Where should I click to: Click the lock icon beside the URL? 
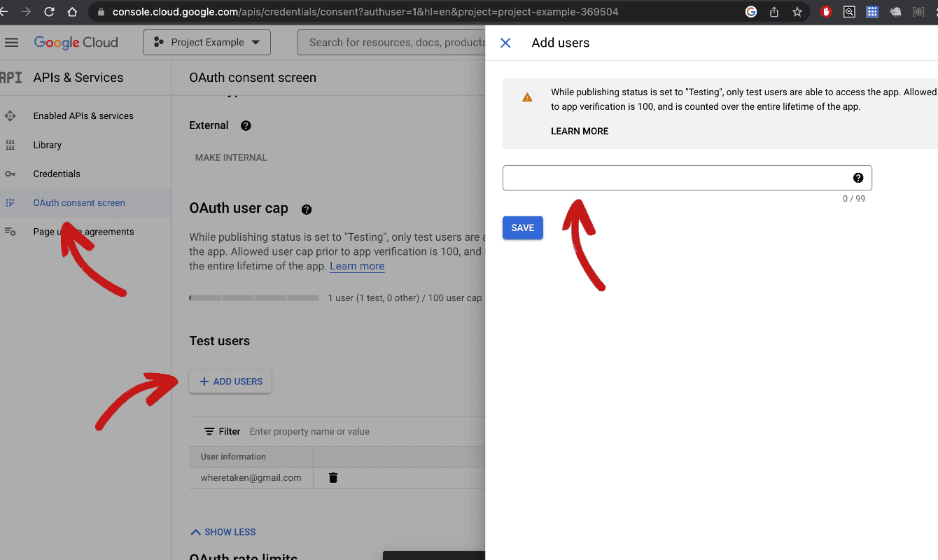click(101, 12)
